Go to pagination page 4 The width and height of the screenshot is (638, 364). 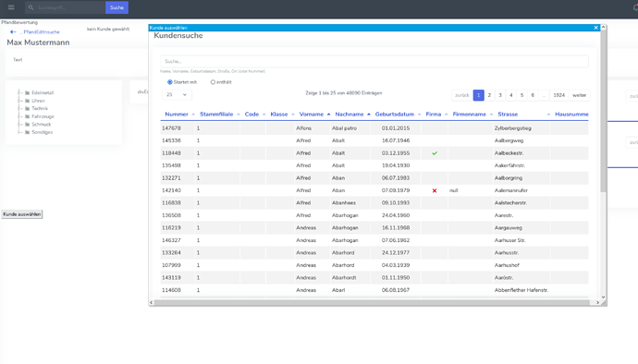point(511,95)
